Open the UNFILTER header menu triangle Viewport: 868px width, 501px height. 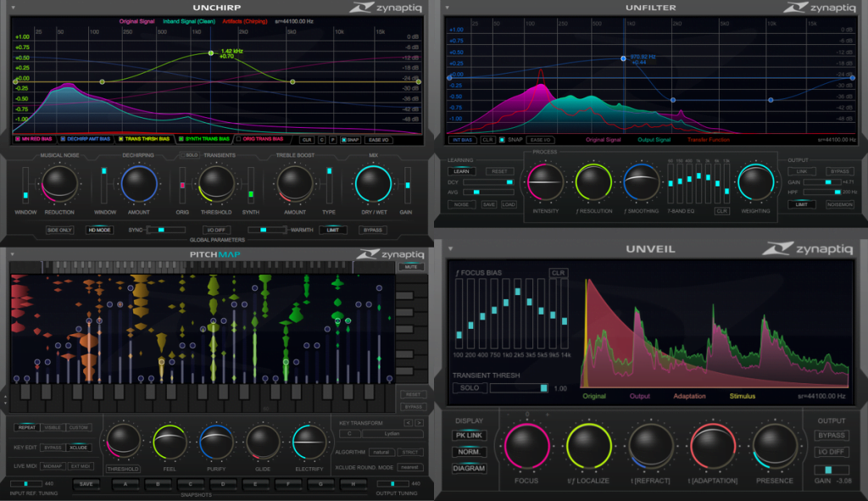click(x=448, y=8)
